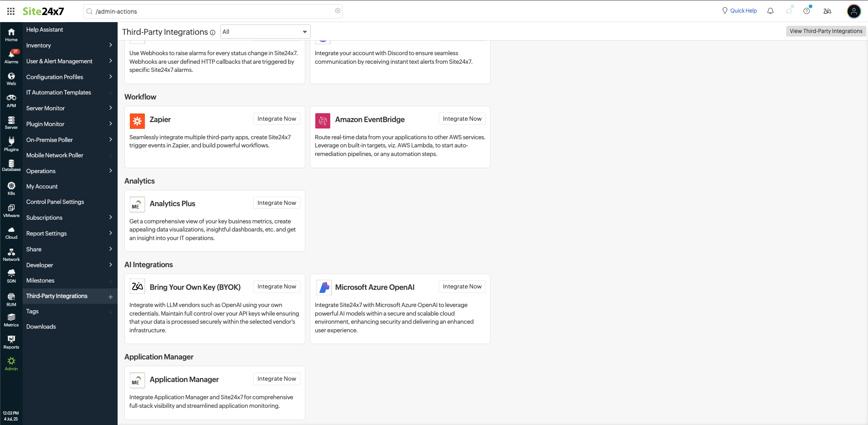Viewport: 868px width, 425px height.
Task: Open the Zia assistant icon in header
Action: 827,11
